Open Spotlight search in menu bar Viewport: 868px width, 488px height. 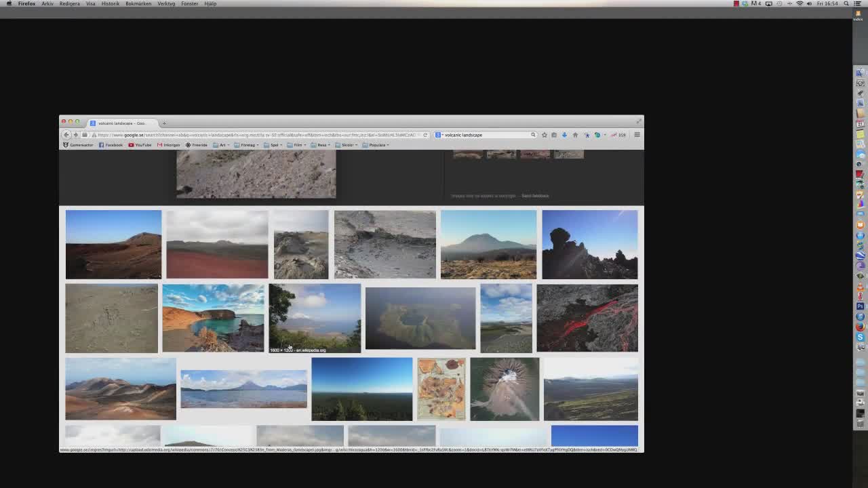coord(846,3)
